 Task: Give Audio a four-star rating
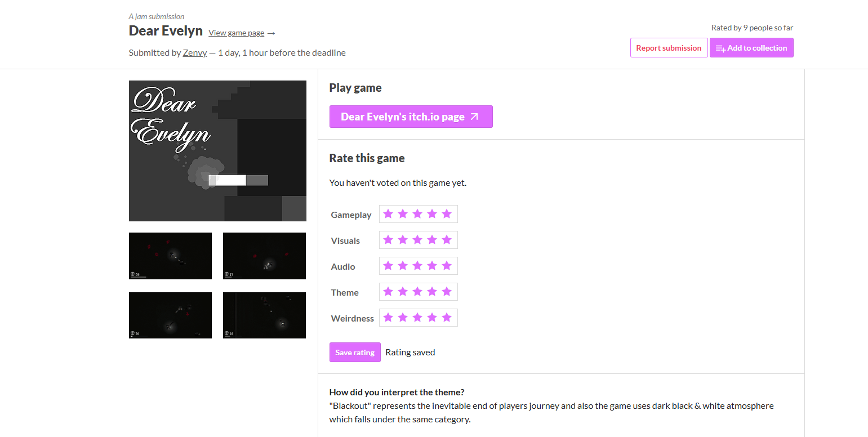coord(432,266)
